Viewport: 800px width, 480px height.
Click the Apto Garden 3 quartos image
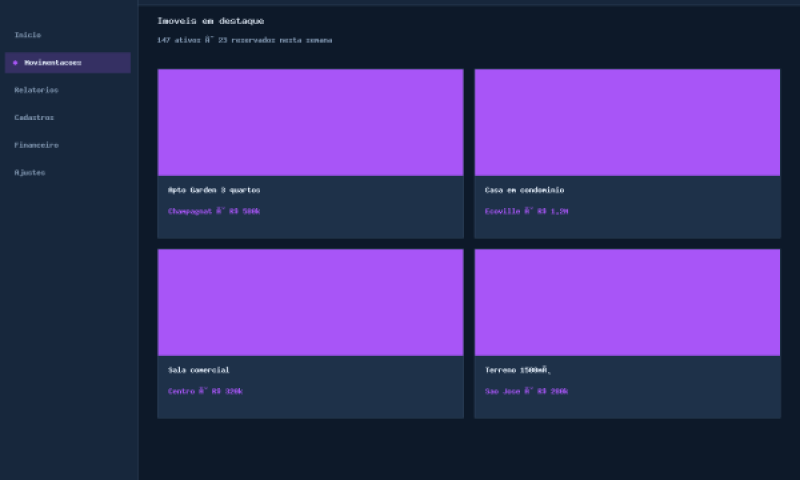tap(311, 122)
